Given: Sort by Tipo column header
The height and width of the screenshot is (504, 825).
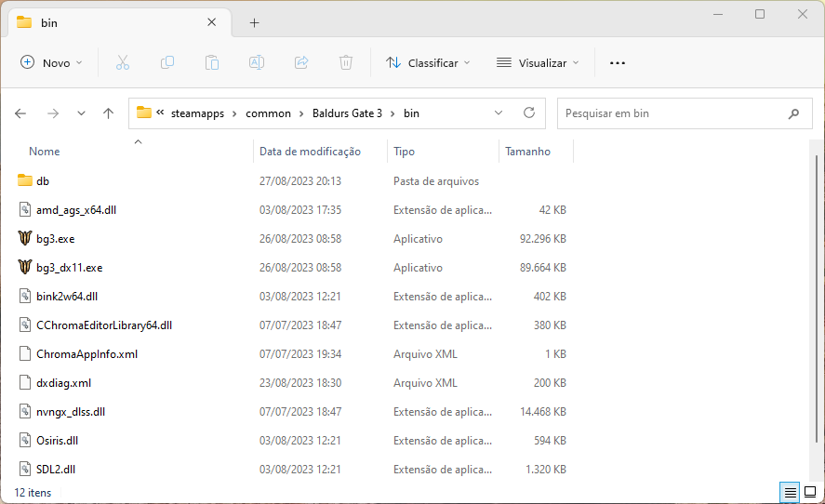Looking at the screenshot, I should click(x=404, y=152).
